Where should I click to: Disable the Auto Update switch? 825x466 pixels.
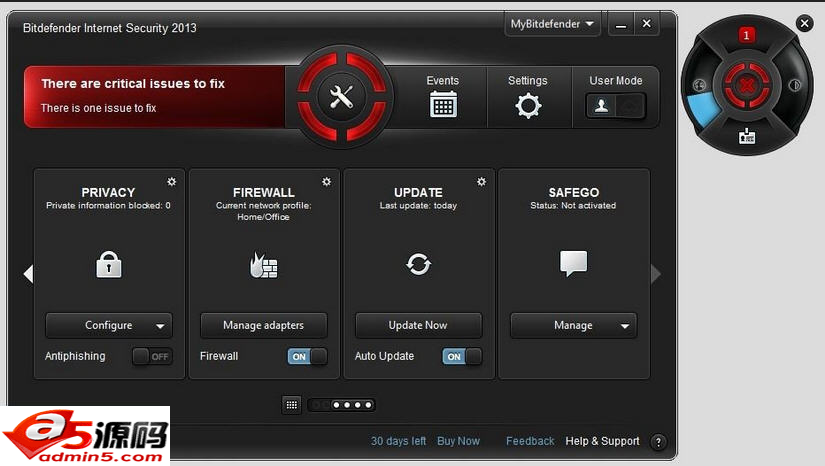click(x=462, y=357)
